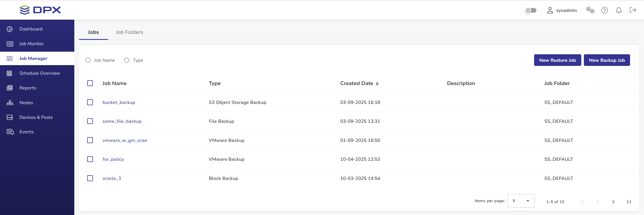Select the Job Name filter radio button

coord(88,60)
